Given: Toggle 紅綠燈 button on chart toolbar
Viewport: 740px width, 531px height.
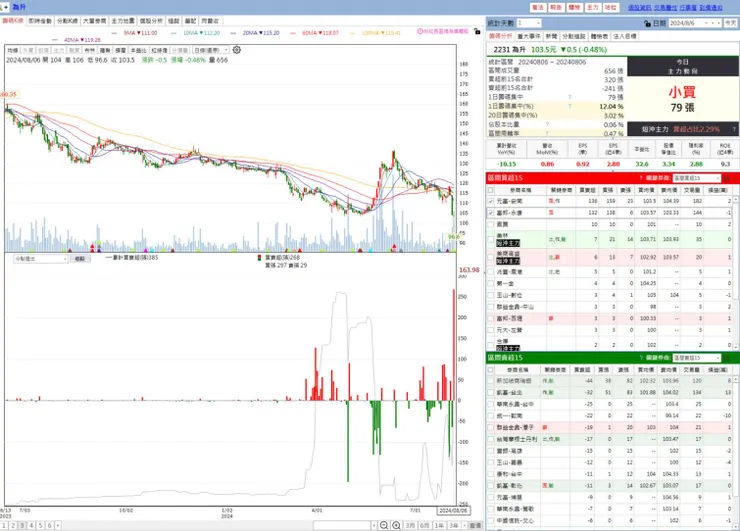Looking at the screenshot, I should click(159, 50).
